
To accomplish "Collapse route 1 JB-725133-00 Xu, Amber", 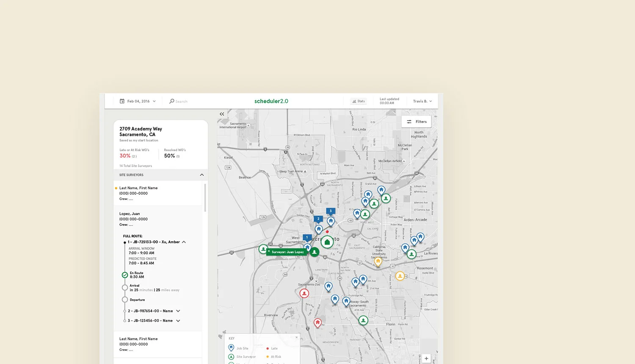I will click(x=184, y=242).
